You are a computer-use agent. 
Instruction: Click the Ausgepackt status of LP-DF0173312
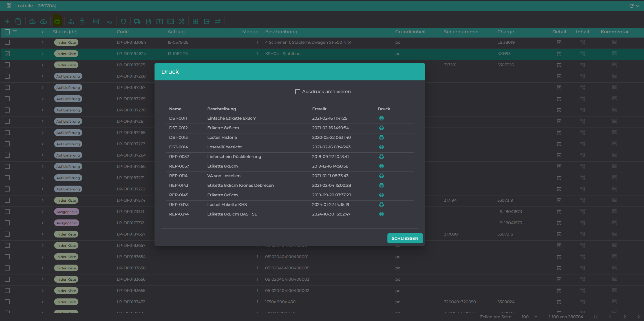[x=67, y=223]
